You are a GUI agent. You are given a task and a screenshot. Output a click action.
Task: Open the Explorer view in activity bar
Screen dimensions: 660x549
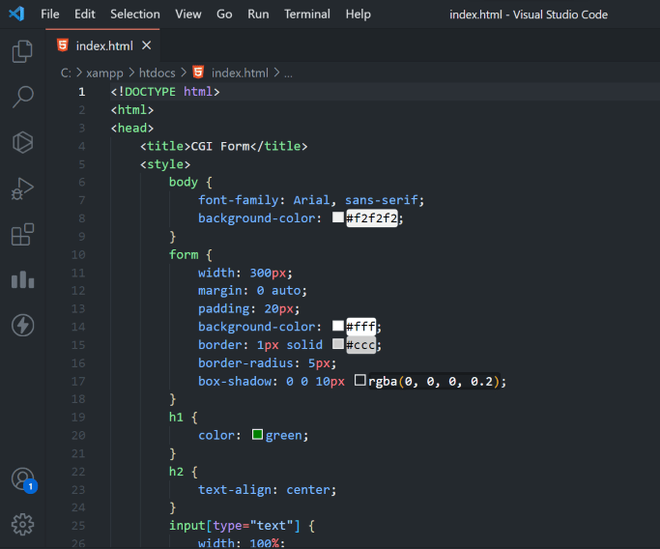pyautogui.click(x=22, y=51)
